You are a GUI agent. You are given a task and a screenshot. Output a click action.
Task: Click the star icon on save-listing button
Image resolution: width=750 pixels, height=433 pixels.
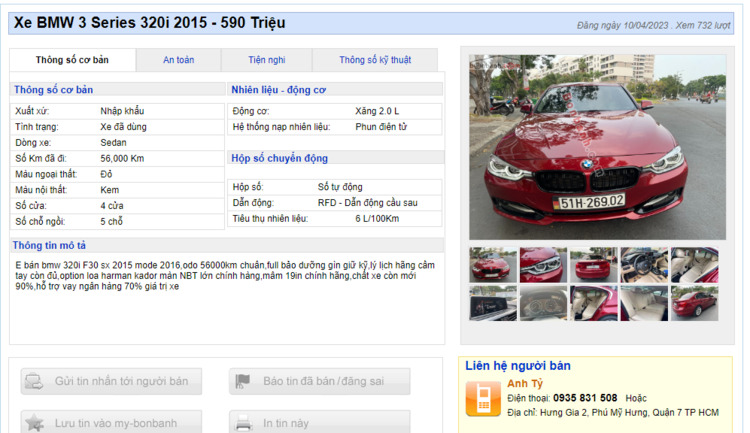(x=34, y=423)
